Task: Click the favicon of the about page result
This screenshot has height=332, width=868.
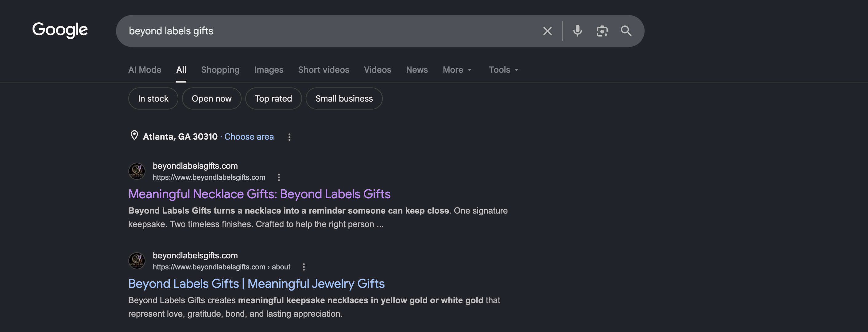Action: pos(137,261)
